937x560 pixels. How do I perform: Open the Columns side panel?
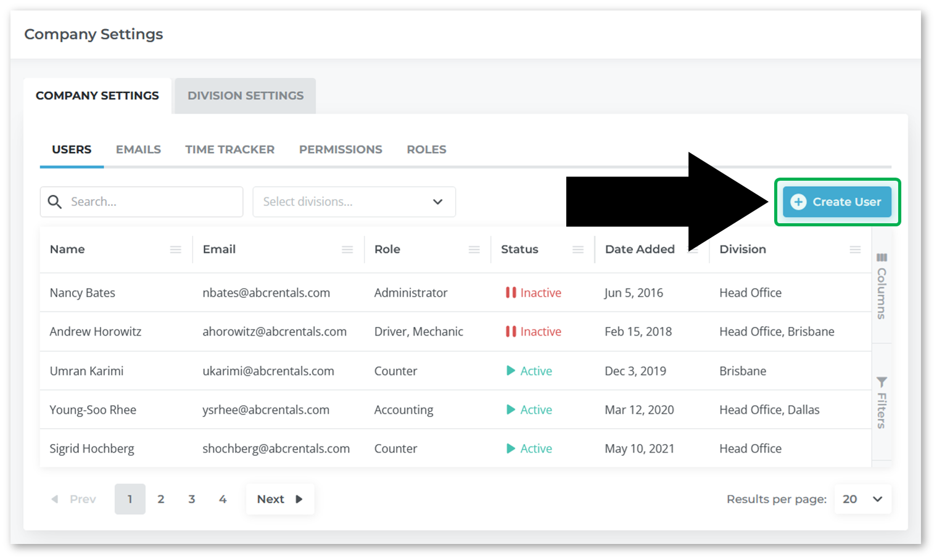[x=881, y=286]
